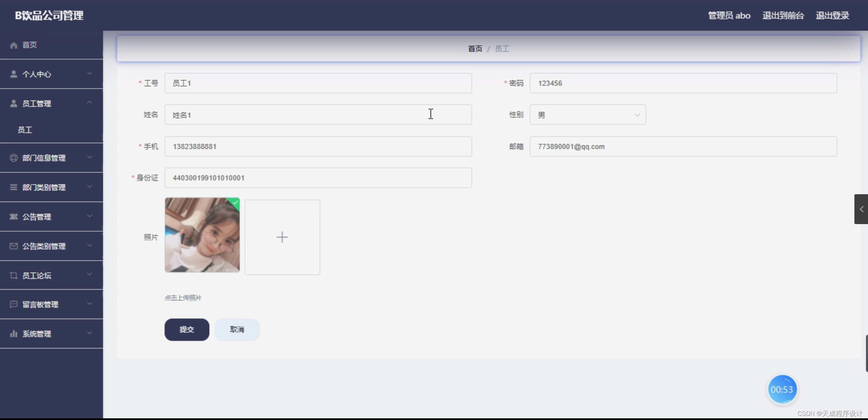Click 退出登录 to log out
This screenshot has width=868, height=420.
(x=832, y=15)
